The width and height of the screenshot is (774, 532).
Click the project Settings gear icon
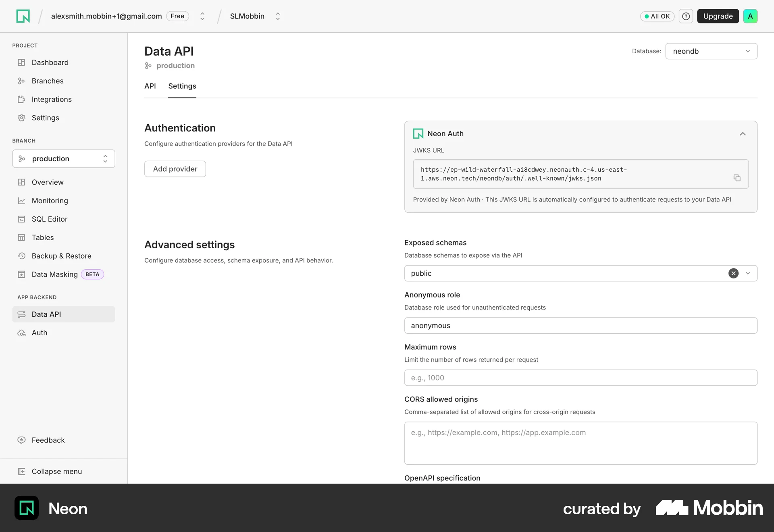pos(21,118)
